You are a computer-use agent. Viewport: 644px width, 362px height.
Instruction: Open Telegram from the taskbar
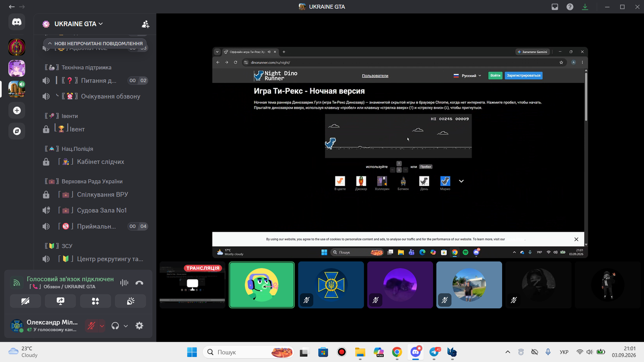click(435, 352)
